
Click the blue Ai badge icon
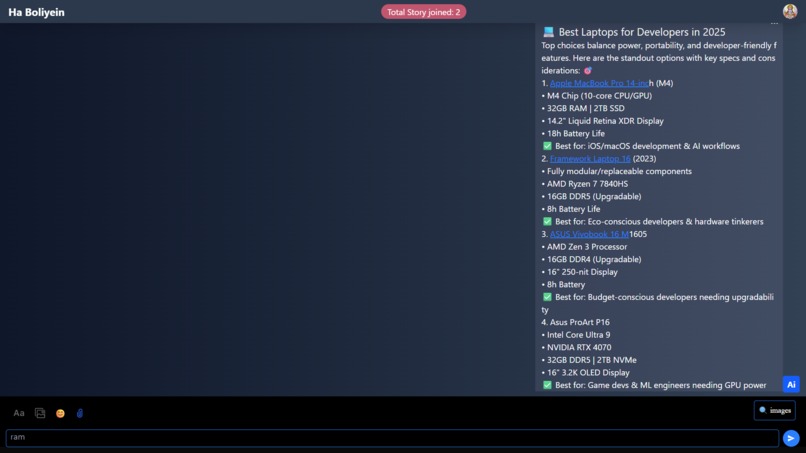pos(791,385)
